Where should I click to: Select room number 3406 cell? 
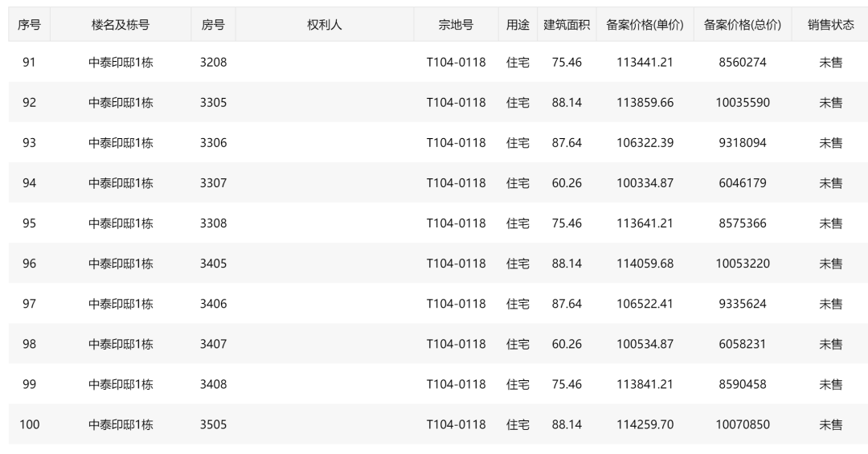click(213, 304)
